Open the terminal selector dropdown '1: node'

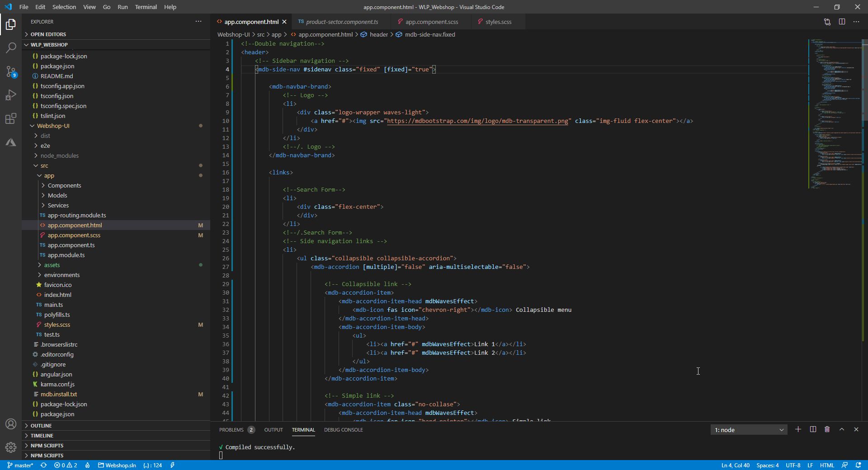pyautogui.click(x=749, y=430)
